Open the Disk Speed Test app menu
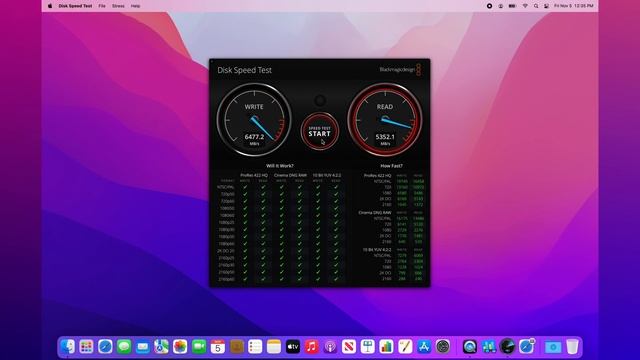Screen dimensions: 640x360 pos(75,6)
